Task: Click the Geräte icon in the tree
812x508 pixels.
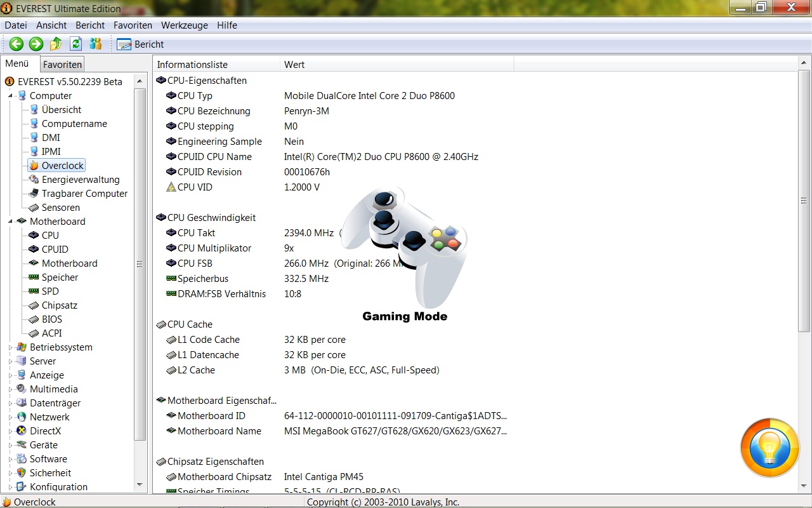Action: tap(22, 445)
